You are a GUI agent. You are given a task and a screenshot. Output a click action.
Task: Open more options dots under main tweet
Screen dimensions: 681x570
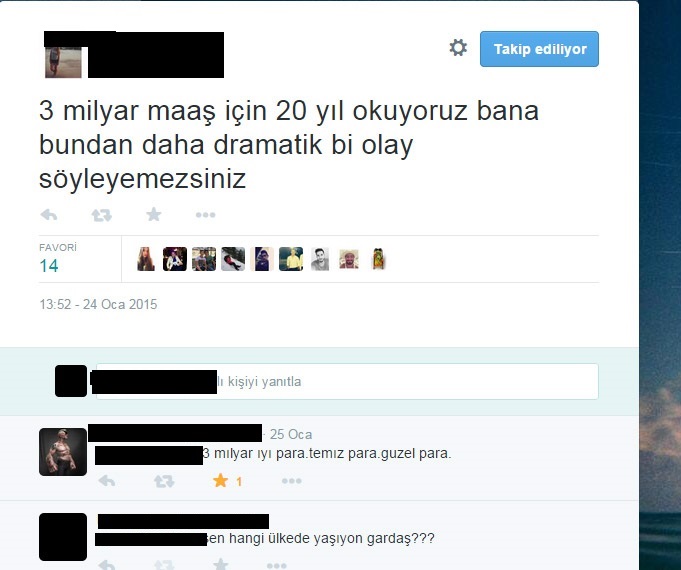pyautogui.click(x=205, y=215)
